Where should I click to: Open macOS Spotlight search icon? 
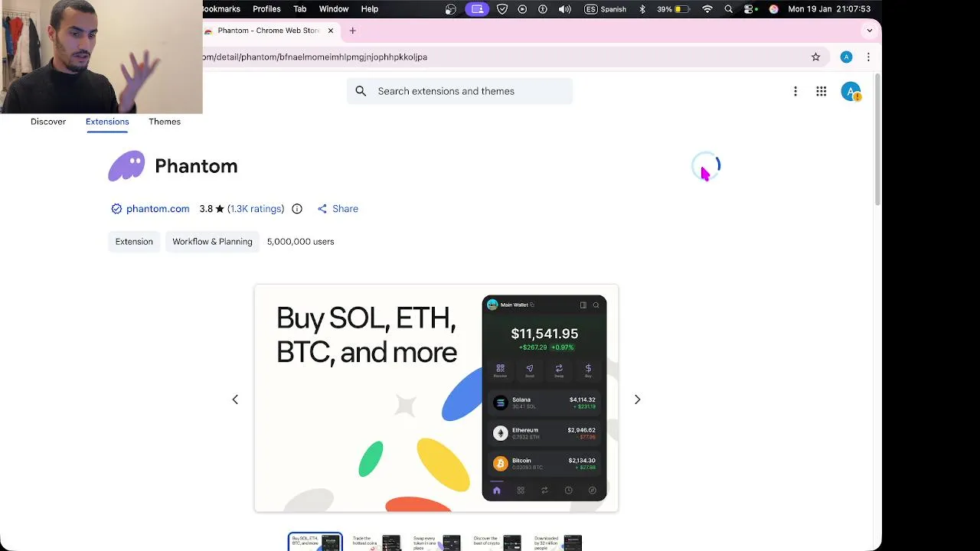(729, 9)
